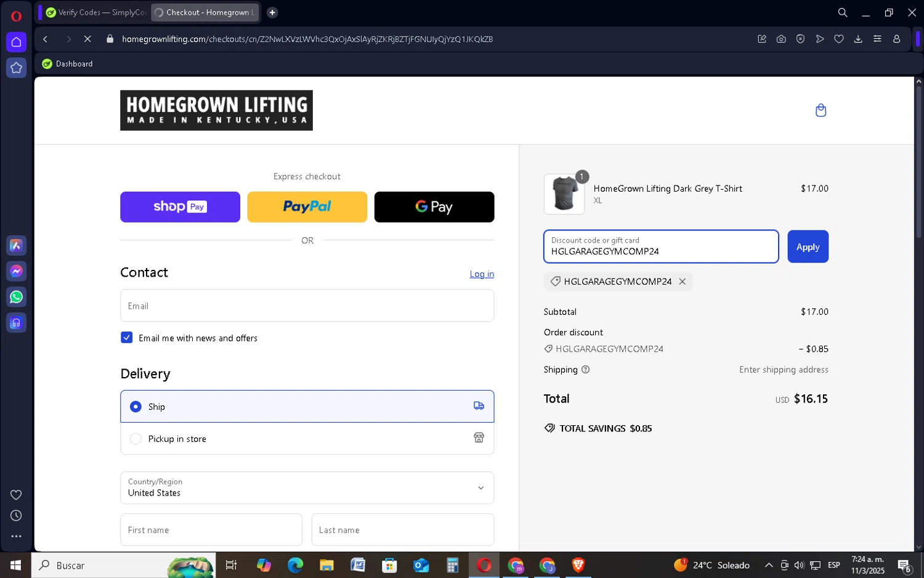Go back to previous page
Screen dimensions: 924x578
46,39
